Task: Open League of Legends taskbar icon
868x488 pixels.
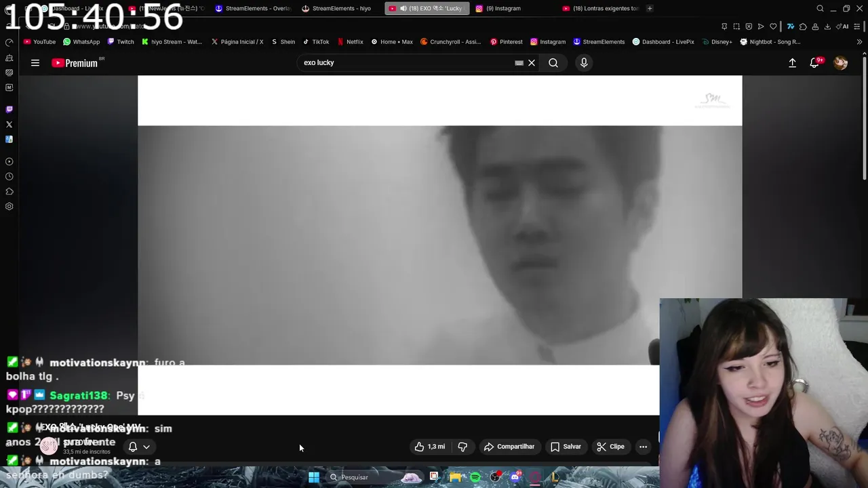Action: pyautogui.click(x=554, y=477)
